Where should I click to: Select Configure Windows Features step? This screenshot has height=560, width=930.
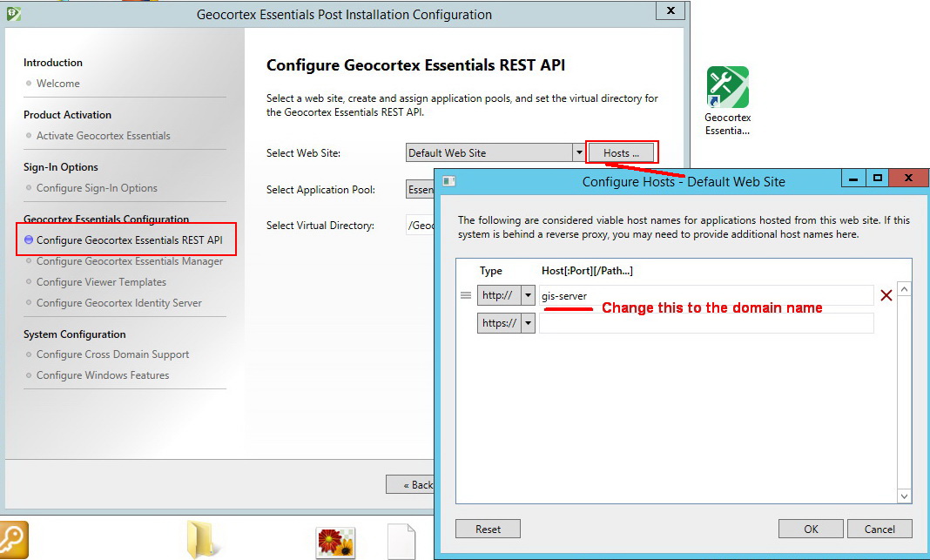click(103, 375)
